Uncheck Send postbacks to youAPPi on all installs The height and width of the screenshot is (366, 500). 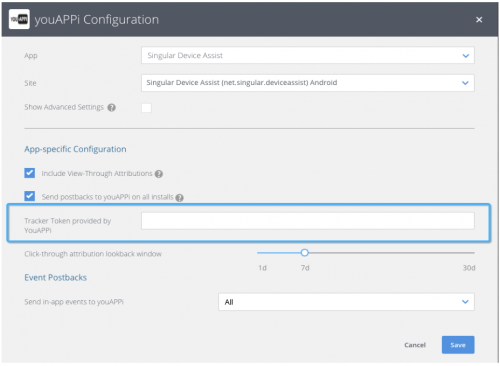pyautogui.click(x=30, y=196)
